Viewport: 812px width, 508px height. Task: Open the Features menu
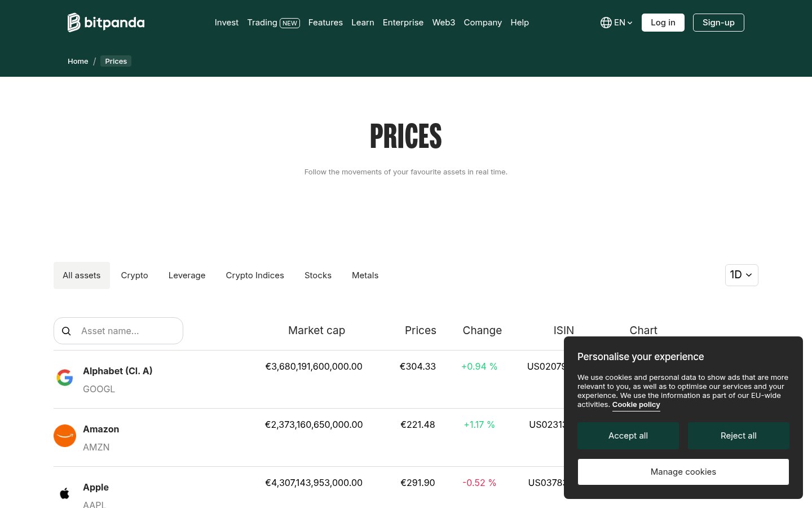pos(325,23)
